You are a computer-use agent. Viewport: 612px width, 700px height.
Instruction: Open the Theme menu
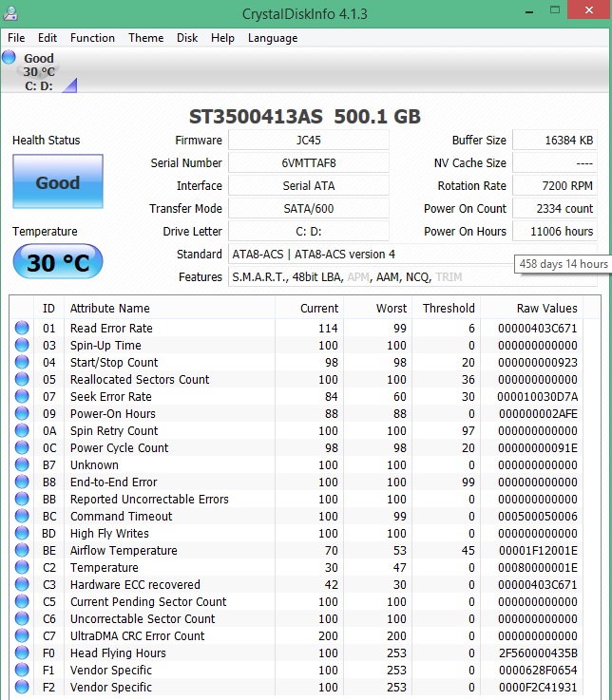pos(145,38)
